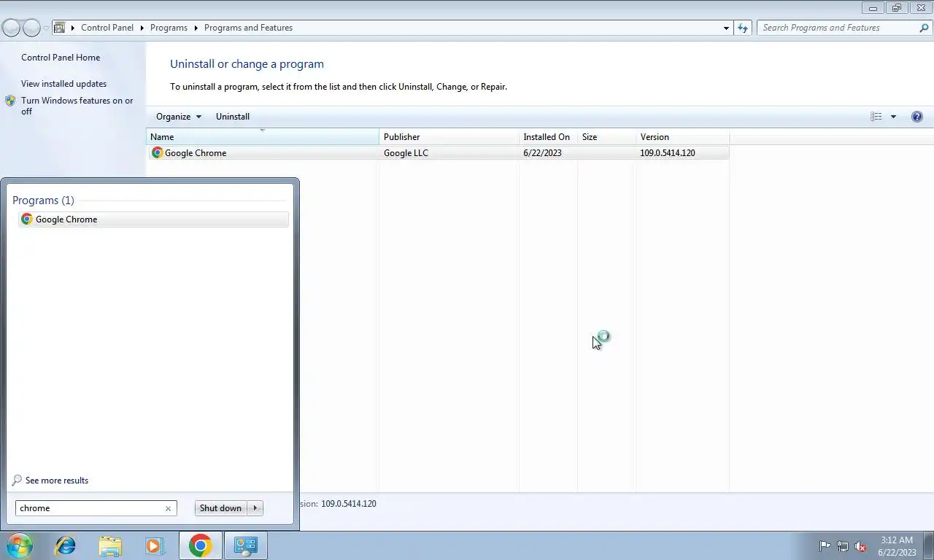Switch to Control Panel taskbar button
The height and width of the screenshot is (560, 934).
[246, 545]
